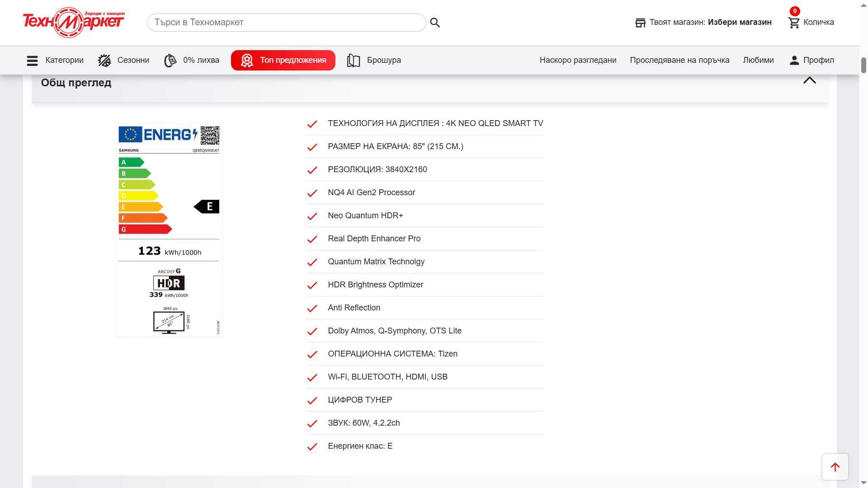Click the award ribbon icon in Топ предложения
Screen dimensions: 868x488
(247, 61)
